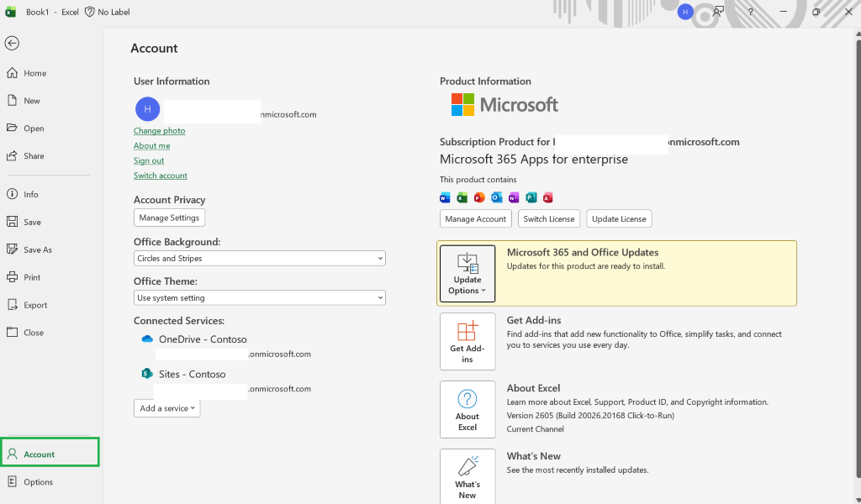Click the Switch account link
Viewport: 861px width, 504px height.
point(161,176)
